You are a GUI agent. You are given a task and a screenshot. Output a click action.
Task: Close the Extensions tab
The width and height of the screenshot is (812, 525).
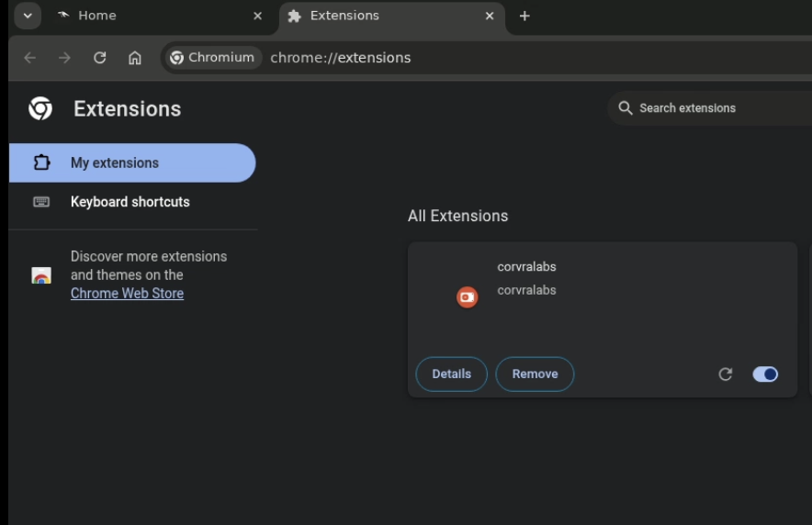point(490,16)
